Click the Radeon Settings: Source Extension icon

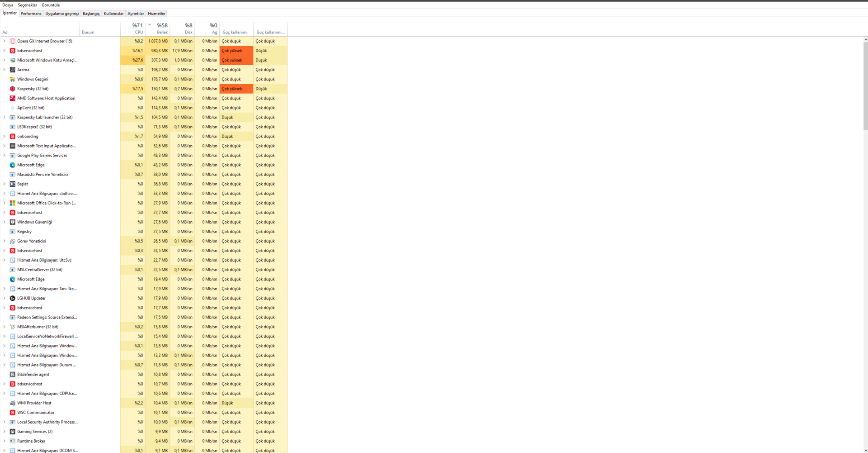click(x=12, y=317)
